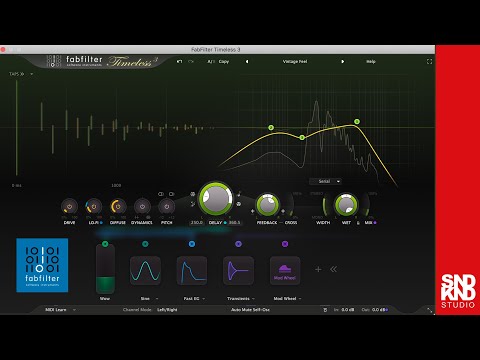Click the Cross feedback ring
The height and width of the screenshot is (360, 480).
(x=291, y=205)
